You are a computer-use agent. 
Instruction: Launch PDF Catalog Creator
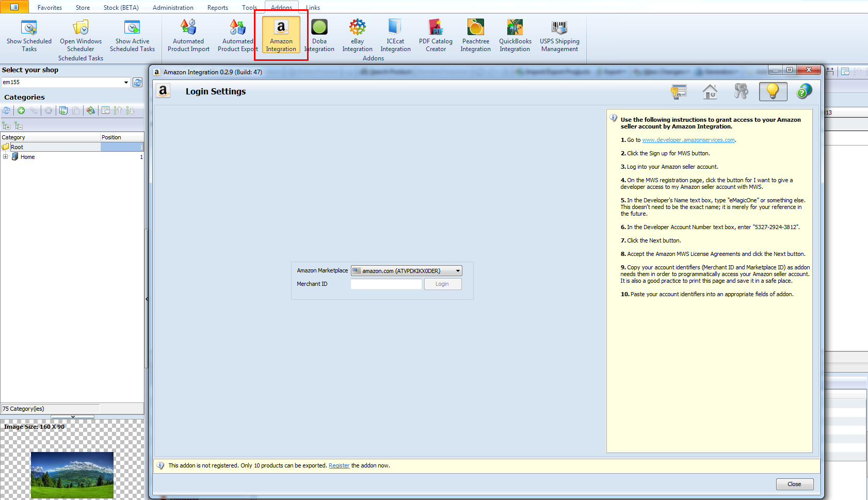[x=436, y=35]
